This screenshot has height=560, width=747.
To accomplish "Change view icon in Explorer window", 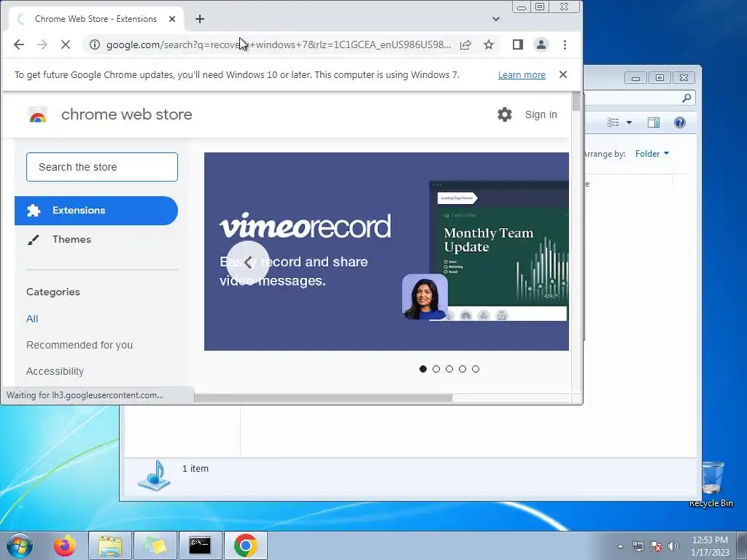I will click(x=613, y=122).
